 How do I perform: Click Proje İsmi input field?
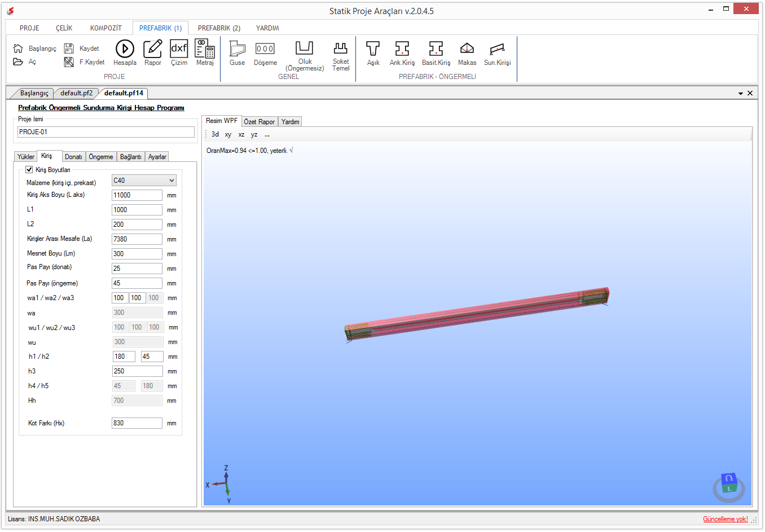106,132
